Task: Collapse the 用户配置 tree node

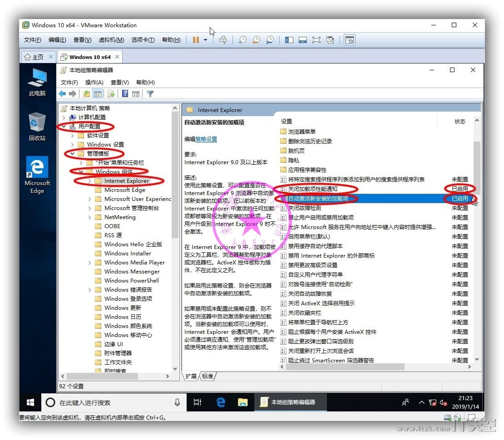Action: (x=64, y=126)
